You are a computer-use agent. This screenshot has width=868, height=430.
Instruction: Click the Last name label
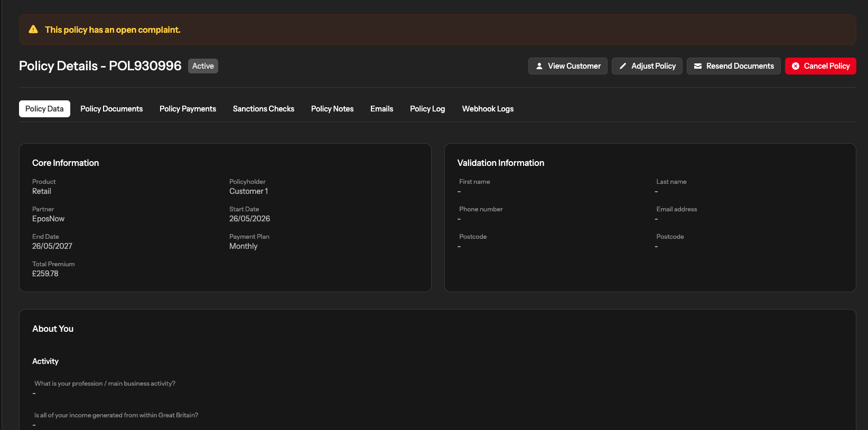pyautogui.click(x=671, y=182)
